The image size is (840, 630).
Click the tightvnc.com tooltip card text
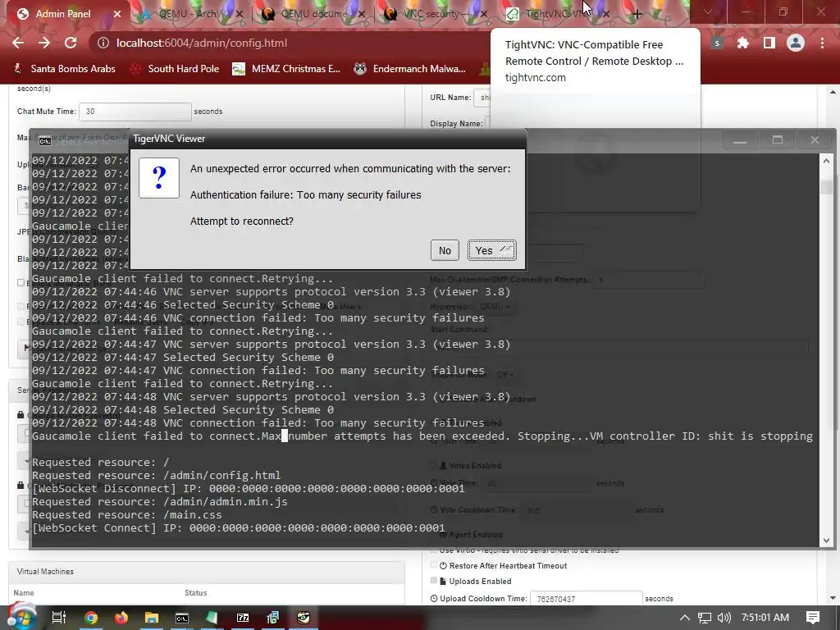coord(535,77)
